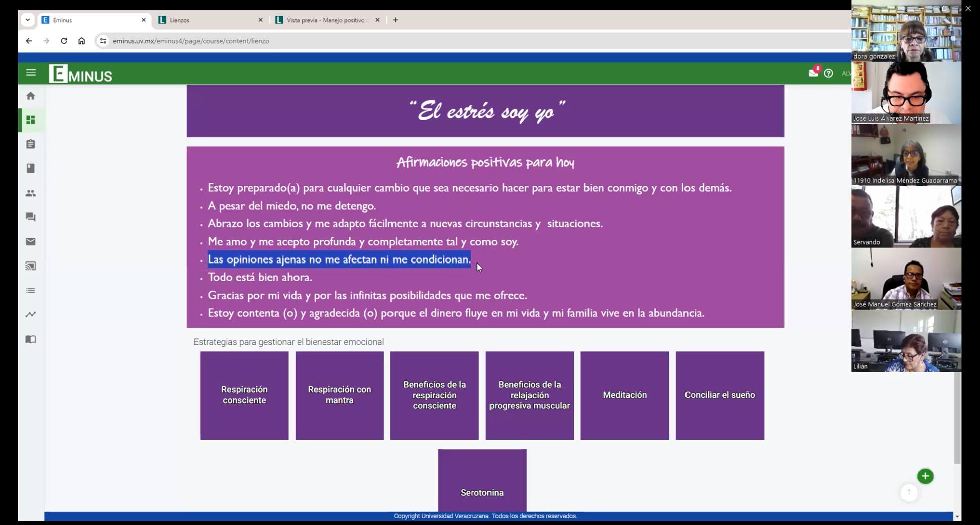Image resolution: width=980 pixels, height=525 pixels.
Task: Click the help question mark icon
Action: tap(828, 73)
